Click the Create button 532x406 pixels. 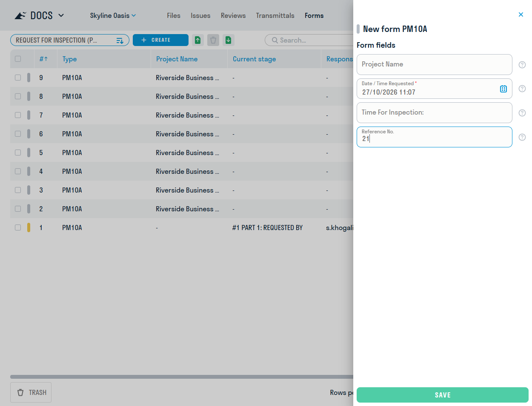point(160,40)
